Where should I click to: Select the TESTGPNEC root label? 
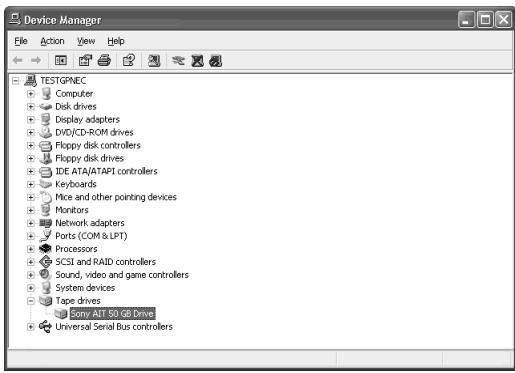click(x=63, y=81)
